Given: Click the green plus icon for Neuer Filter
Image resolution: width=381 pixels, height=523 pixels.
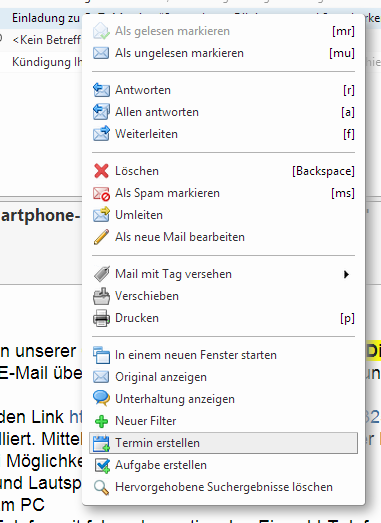Looking at the screenshot, I should click(x=101, y=421).
